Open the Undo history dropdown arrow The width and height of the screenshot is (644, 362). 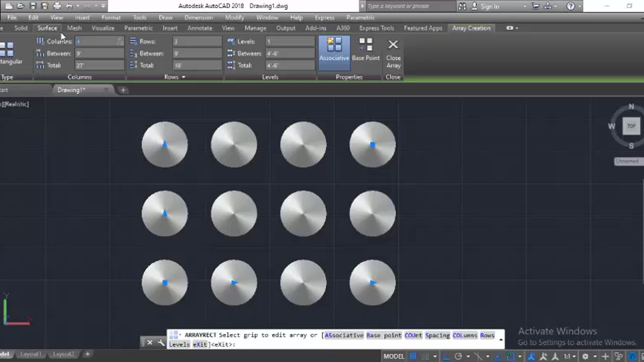77,6
